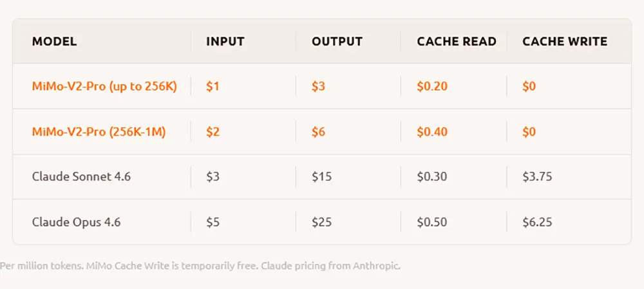
Task: Click the INPUT column header
Action: 224,42
